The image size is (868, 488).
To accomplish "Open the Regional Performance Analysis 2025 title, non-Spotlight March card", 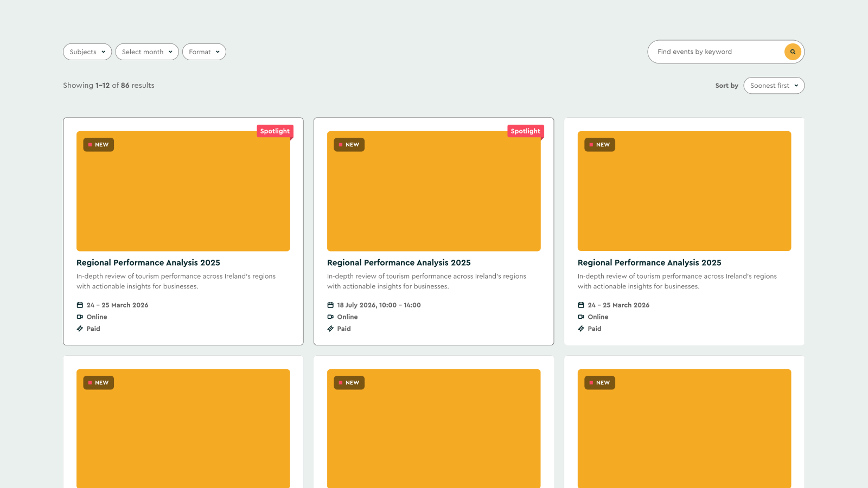I will click(x=649, y=263).
